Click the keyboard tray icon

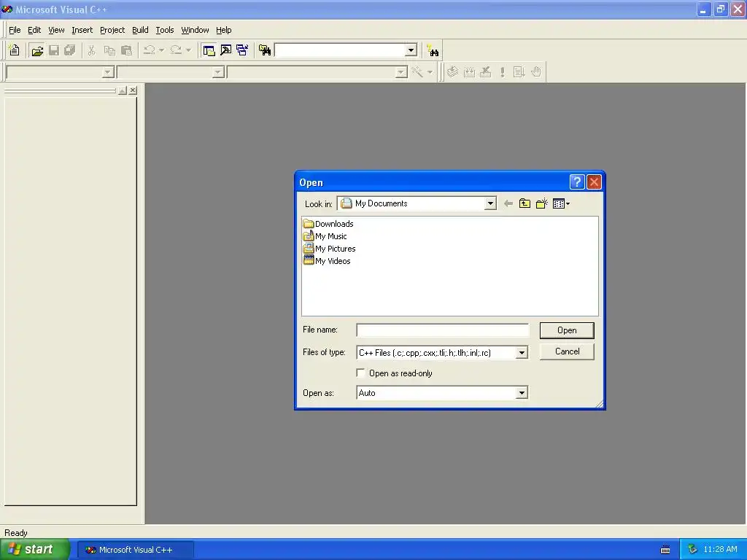click(665, 550)
